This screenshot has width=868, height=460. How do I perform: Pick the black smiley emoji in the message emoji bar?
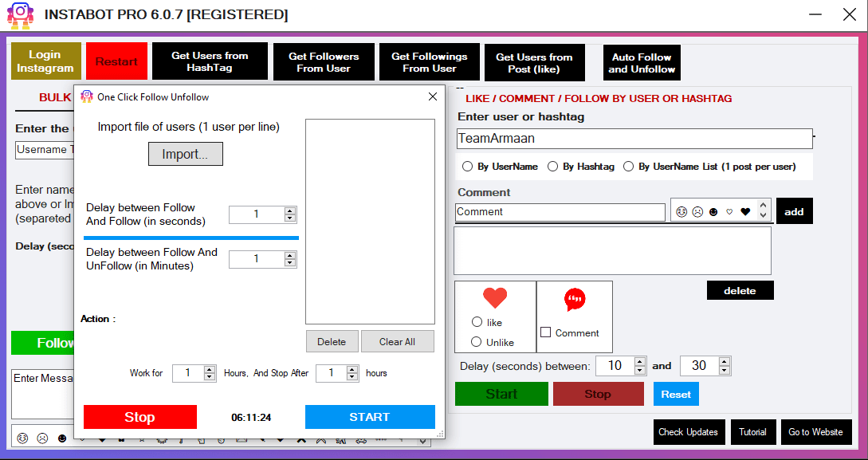(x=62, y=438)
